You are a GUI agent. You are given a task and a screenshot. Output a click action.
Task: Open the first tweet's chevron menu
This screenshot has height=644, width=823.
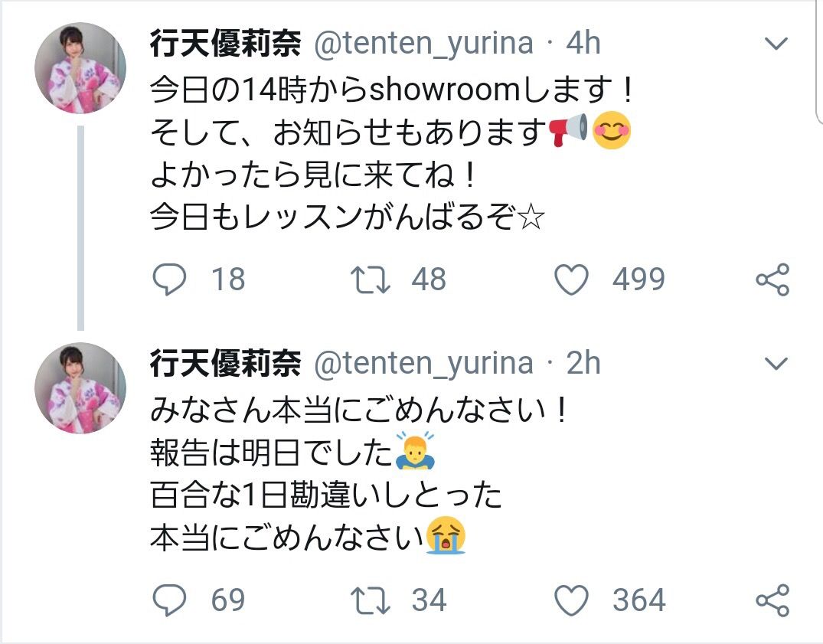coord(776,44)
